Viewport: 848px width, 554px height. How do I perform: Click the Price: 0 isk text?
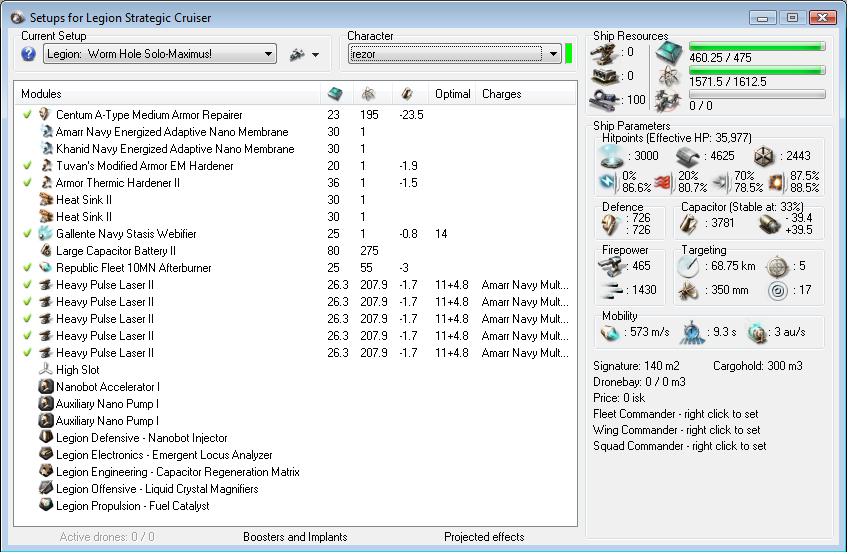(619, 398)
